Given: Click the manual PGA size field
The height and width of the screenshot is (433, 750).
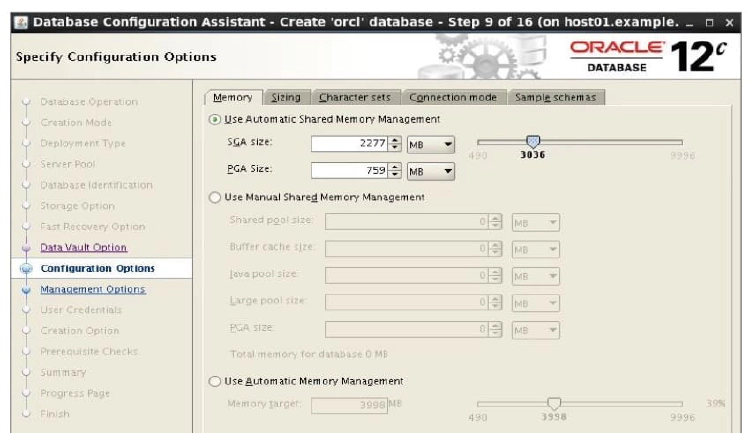Looking at the screenshot, I should click(407, 329).
